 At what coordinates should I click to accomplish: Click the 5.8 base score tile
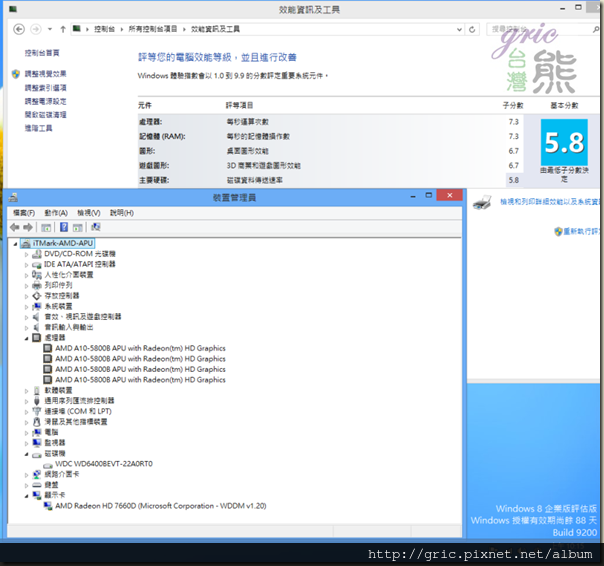click(564, 142)
